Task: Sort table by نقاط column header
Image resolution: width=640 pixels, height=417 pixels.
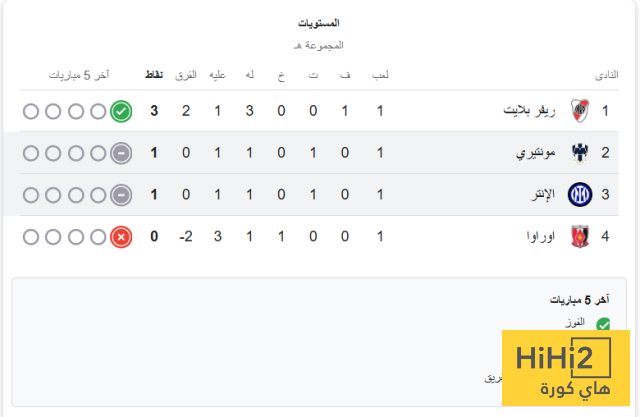Action: coord(155,75)
